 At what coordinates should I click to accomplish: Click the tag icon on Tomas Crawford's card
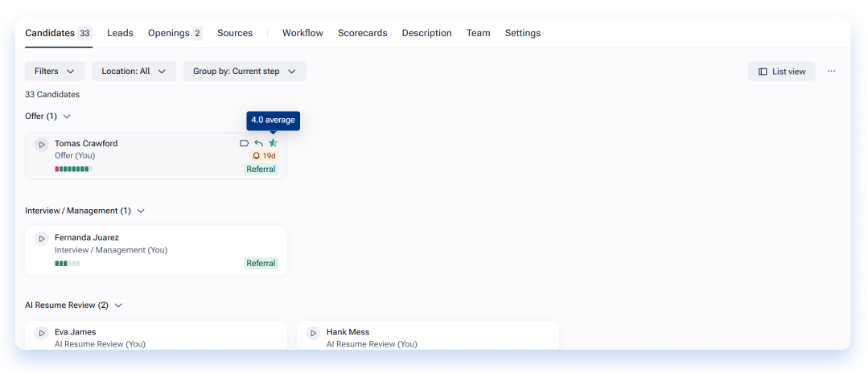[244, 143]
